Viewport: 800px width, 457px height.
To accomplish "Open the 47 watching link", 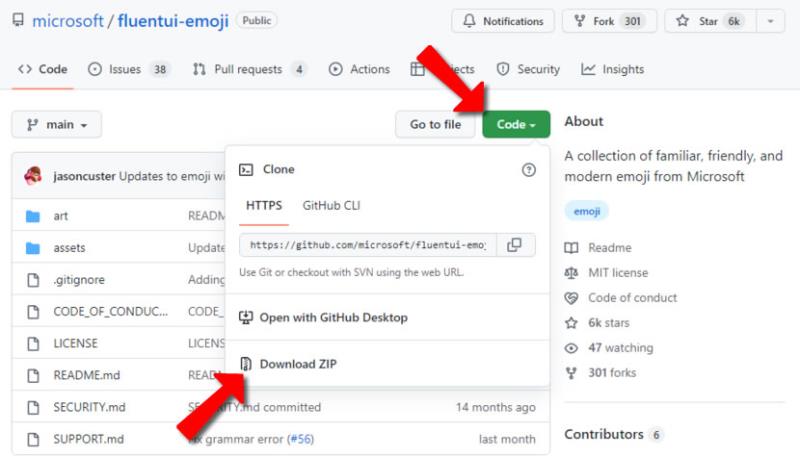I will 620,348.
